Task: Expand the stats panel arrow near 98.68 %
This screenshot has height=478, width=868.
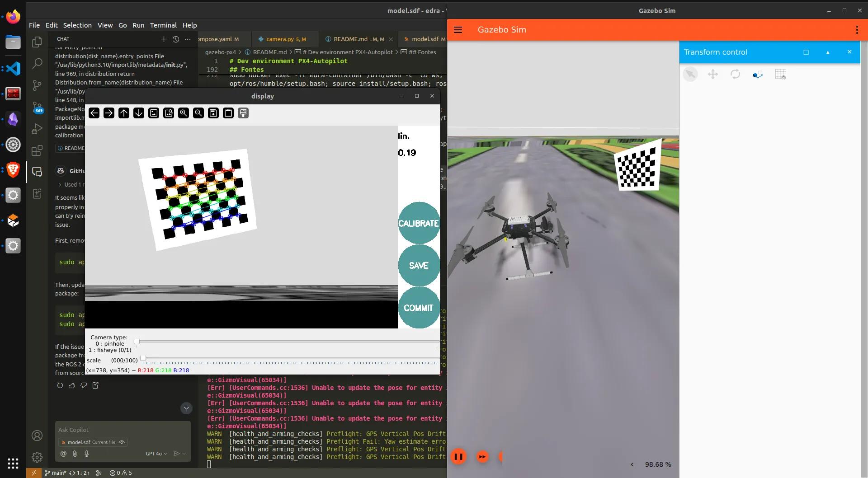Action: (632, 464)
